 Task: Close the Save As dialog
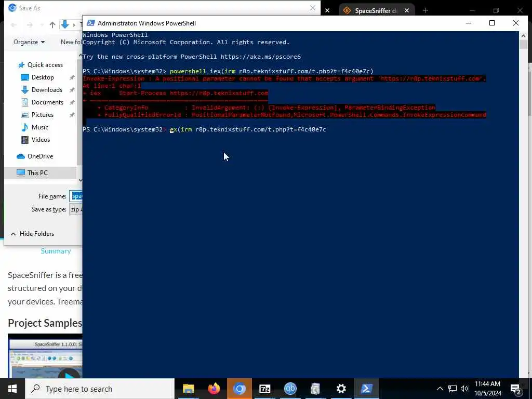click(313, 8)
